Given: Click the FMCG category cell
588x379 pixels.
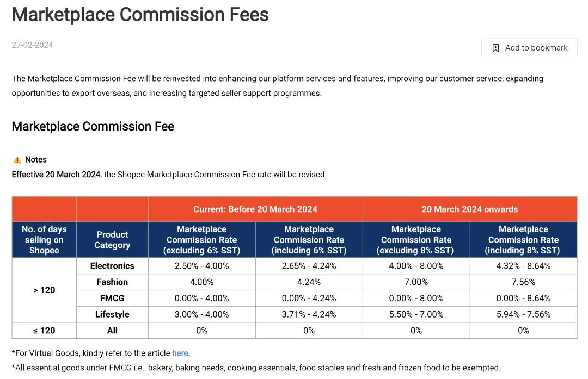Looking at the screenshot, I should 112,298.
